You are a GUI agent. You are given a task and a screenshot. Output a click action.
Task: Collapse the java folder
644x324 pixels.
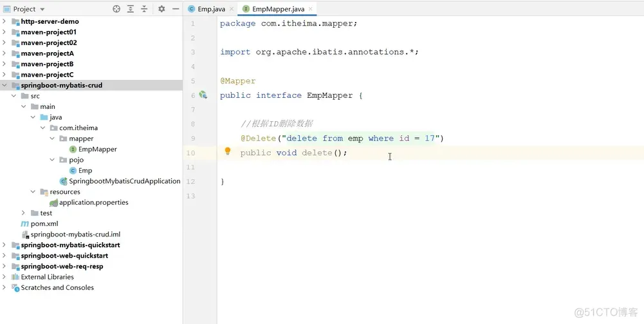(33, 117)
